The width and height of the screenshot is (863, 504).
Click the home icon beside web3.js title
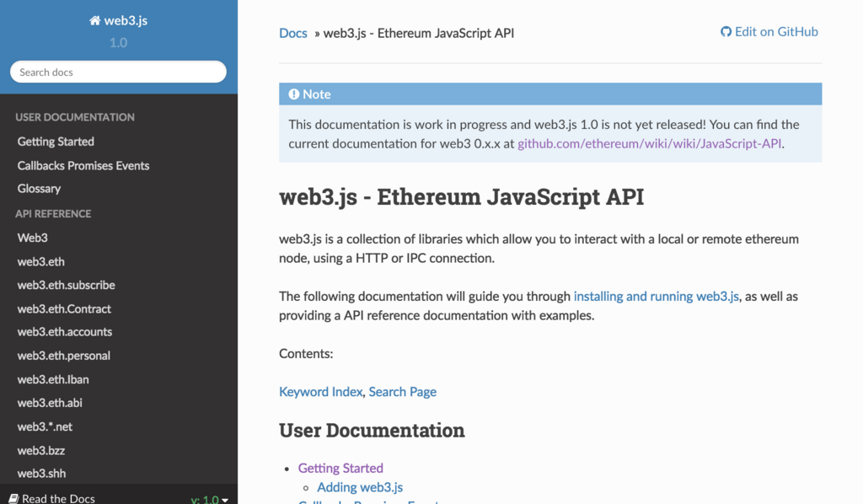click(x=94, y=20)
